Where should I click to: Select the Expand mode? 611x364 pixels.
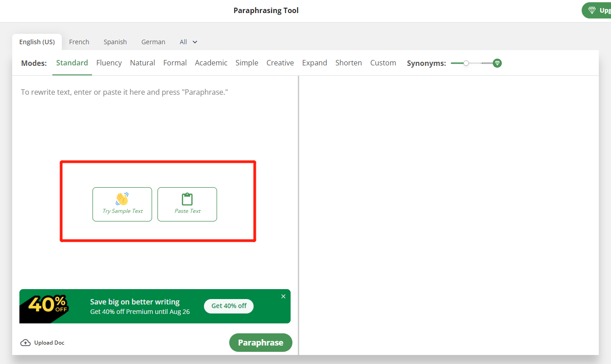coord(315,63)
